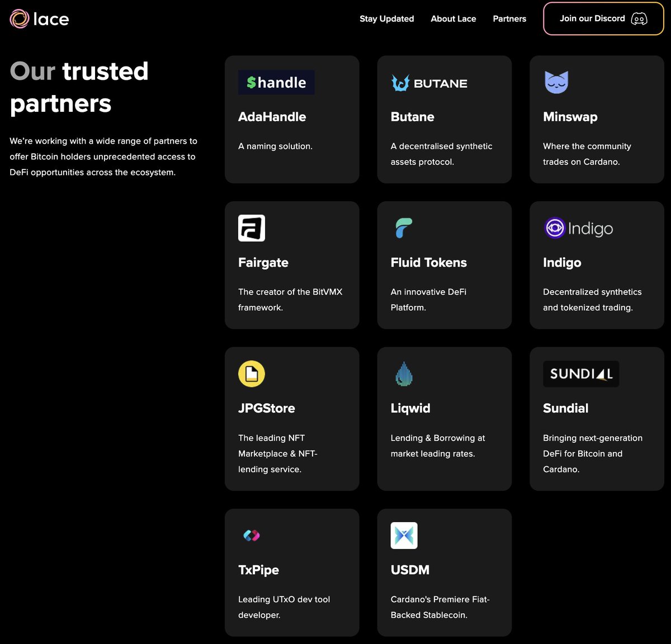The image size is (671, 644).
Task: Click the 'Our trusted partners' heading
Action: [79, 87]
